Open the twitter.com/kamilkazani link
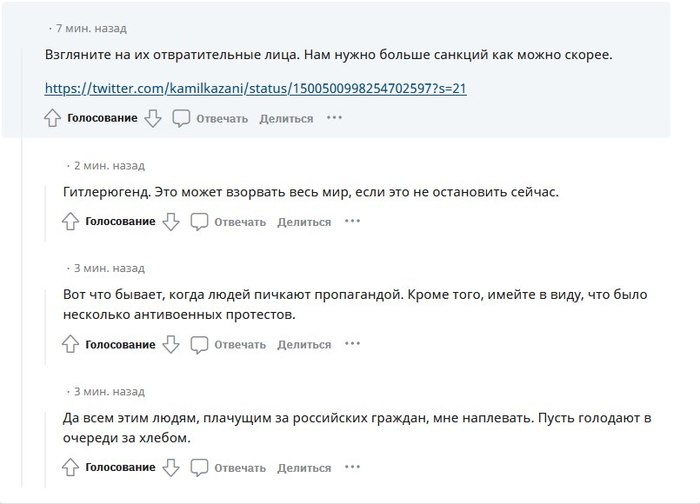The width and height of the screenshot is (700, 504). [256, 88]
